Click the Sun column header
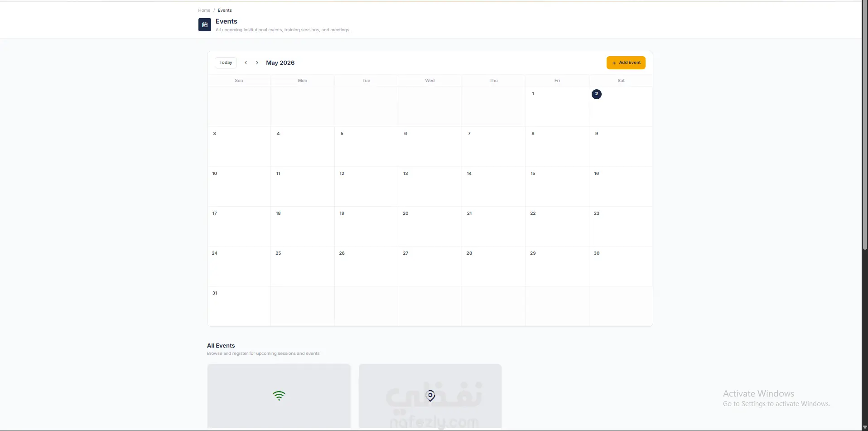The image size is (868, 431). [x=239, y=81]
